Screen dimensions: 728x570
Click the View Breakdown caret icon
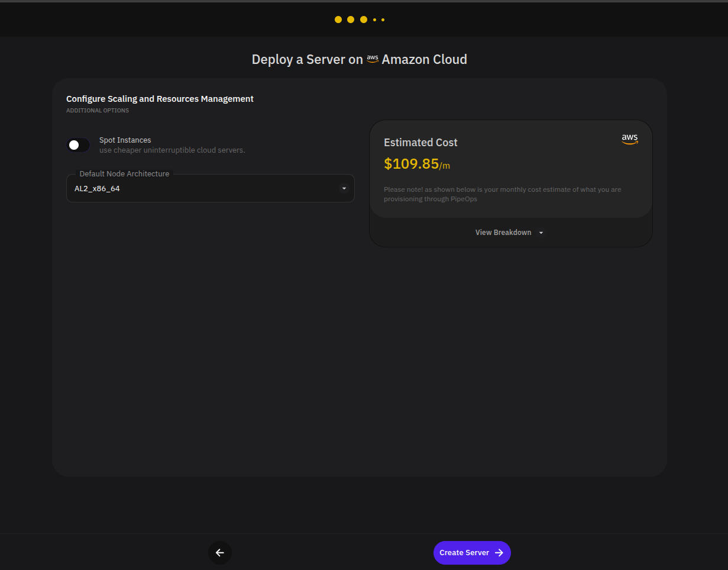tap(541, 233)
